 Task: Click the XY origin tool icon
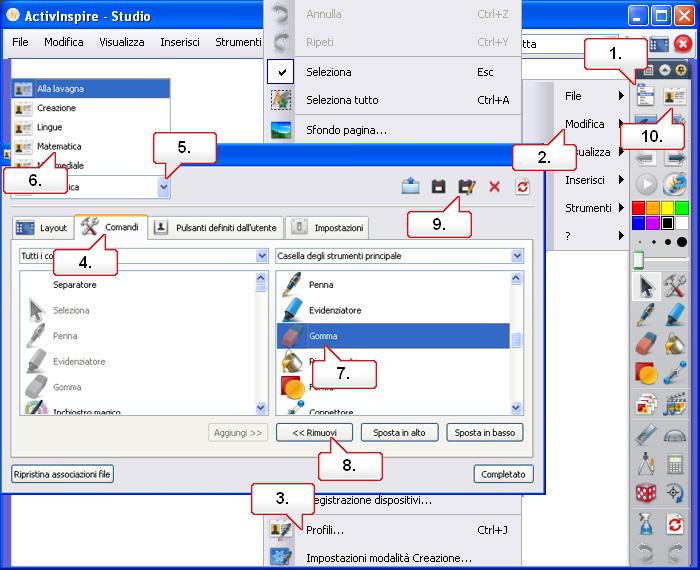(x=675, y=493)
